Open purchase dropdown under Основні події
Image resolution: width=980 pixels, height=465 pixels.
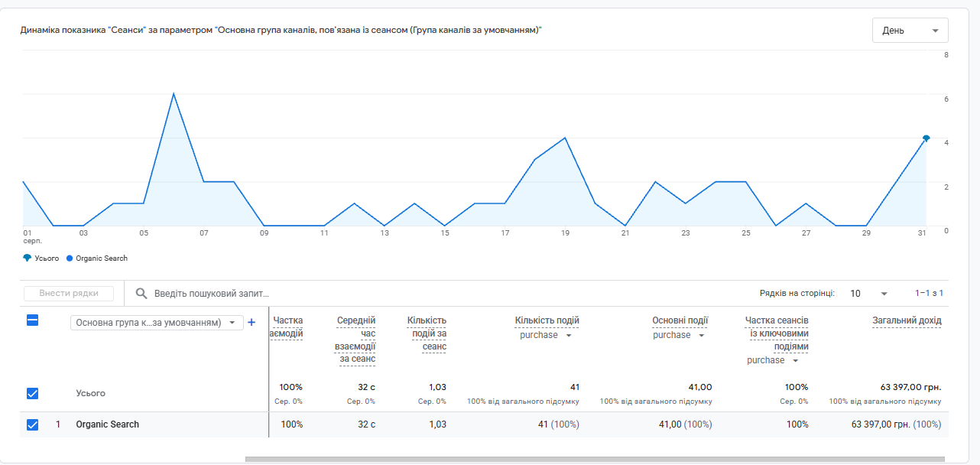pyautogui.click(x=678, y=335)
